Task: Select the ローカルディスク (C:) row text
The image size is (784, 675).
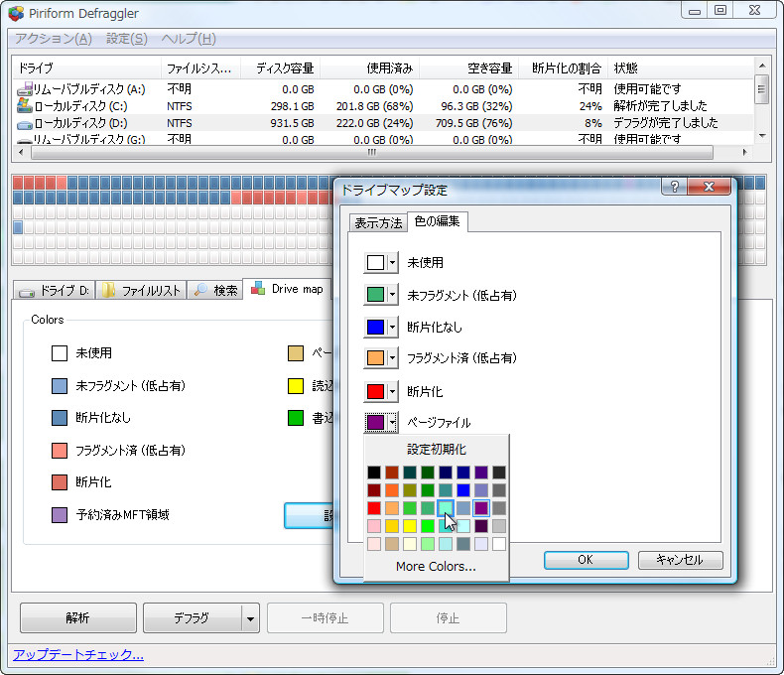Action: pos(81,106)
